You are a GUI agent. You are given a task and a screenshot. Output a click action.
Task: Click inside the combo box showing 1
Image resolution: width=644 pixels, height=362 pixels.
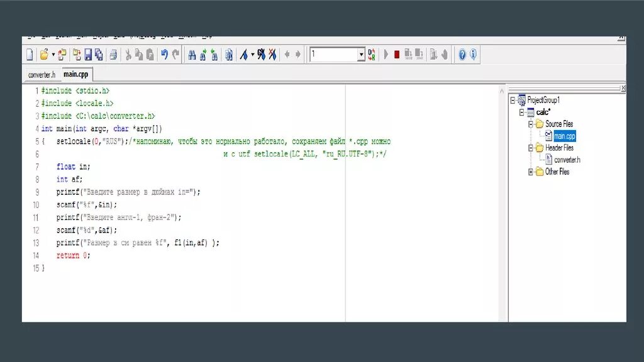click(333, 55)
